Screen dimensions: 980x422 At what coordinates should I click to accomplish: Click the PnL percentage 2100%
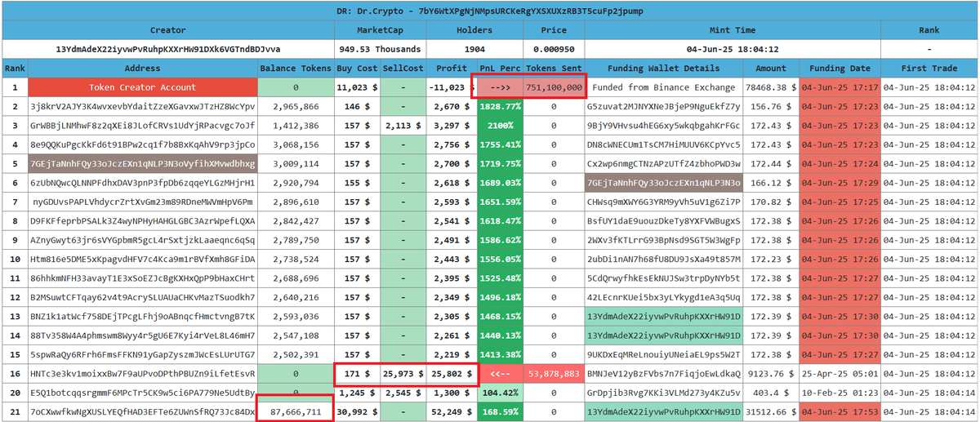coord(500,126)
